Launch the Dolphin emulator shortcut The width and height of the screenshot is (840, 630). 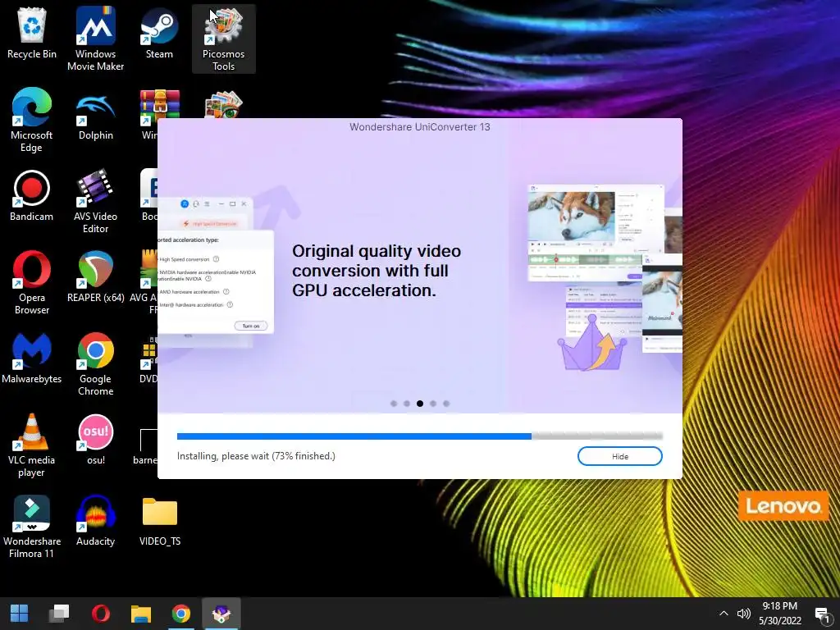point(95,115)
